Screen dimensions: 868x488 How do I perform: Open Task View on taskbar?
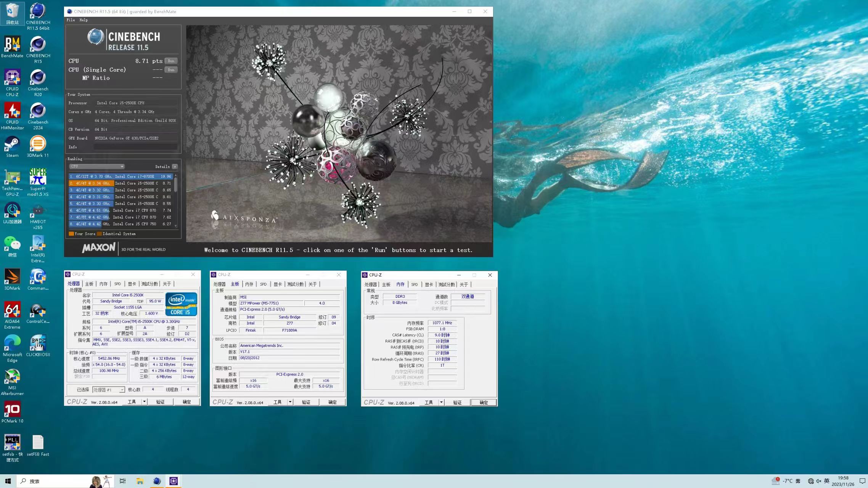(122, 481)
